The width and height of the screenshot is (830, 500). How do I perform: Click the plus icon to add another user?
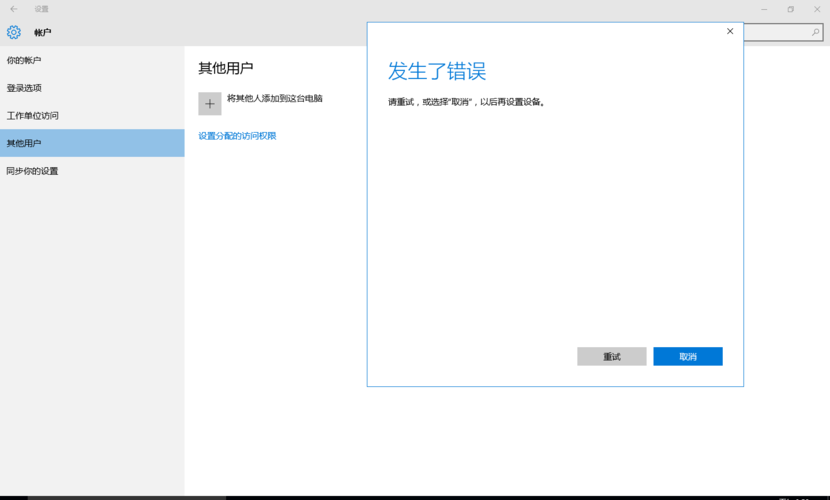[210, 104]
